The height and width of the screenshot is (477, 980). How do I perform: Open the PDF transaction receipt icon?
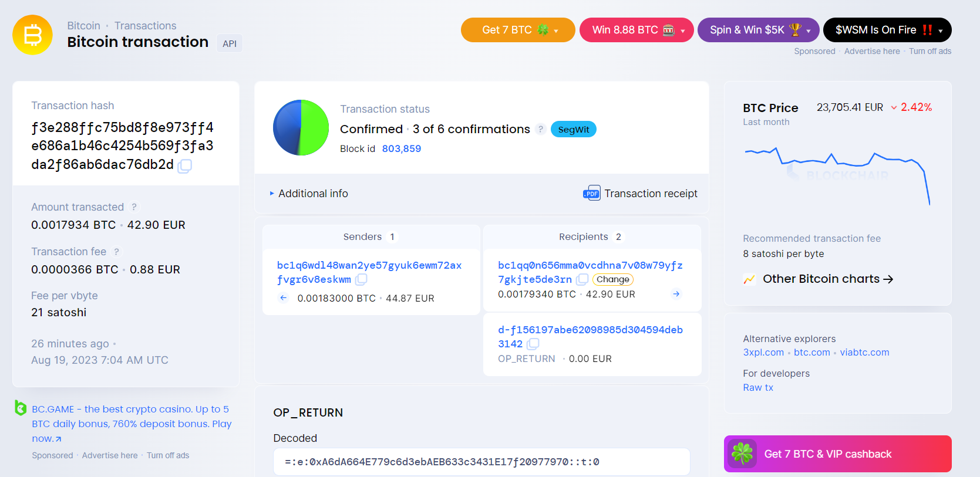591,193
